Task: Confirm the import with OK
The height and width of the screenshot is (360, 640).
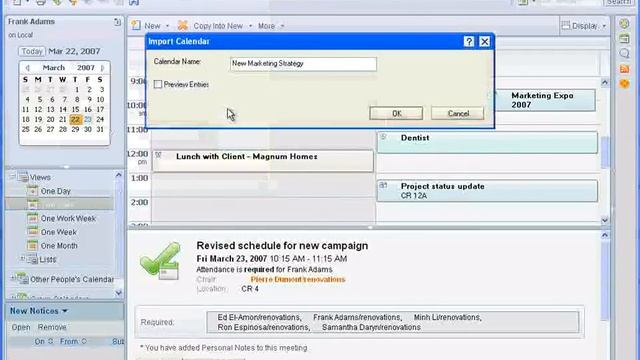Action: tap(396, 113)
